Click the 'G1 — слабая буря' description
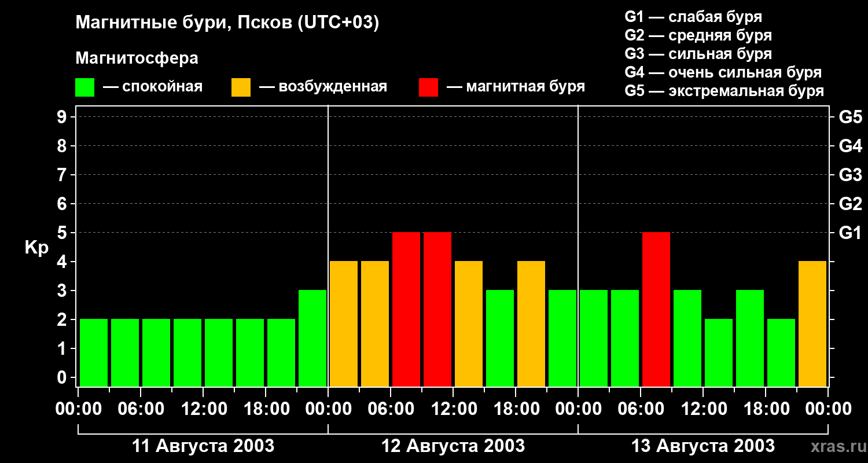 (x=693, y=17)
